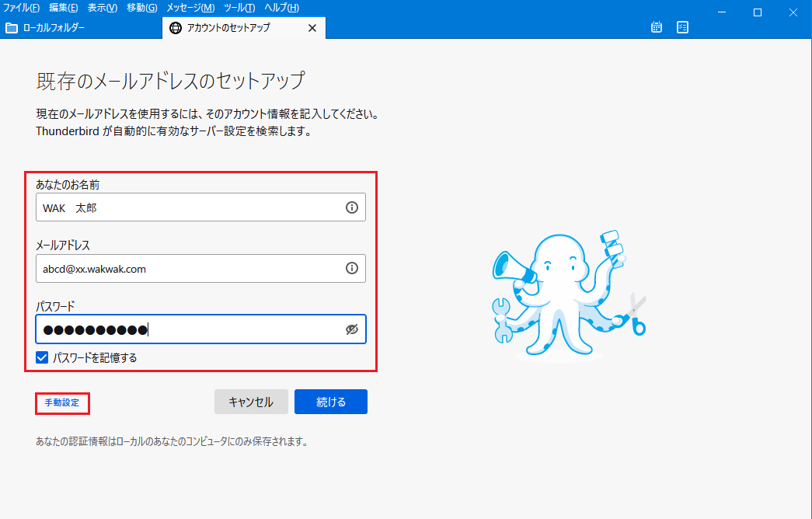Click the 手動設定 link
Screen dimensions: 812x519
[62, 402]
